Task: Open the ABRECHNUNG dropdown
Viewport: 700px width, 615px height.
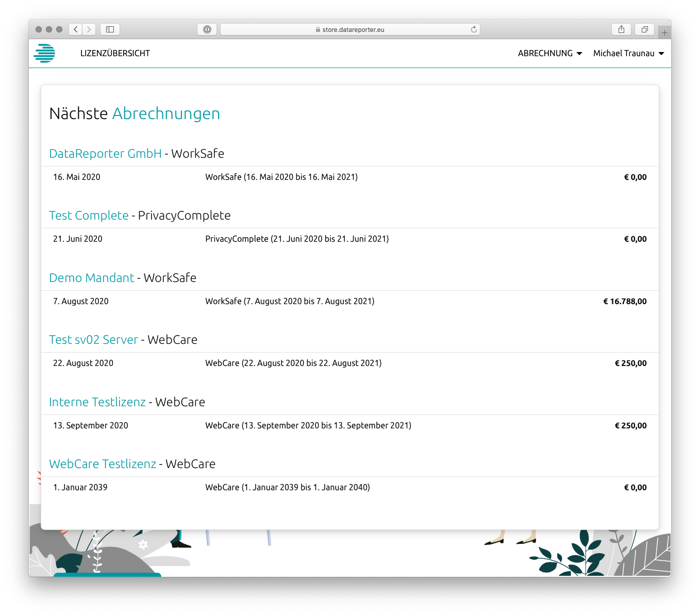Action: coord(545,53)
